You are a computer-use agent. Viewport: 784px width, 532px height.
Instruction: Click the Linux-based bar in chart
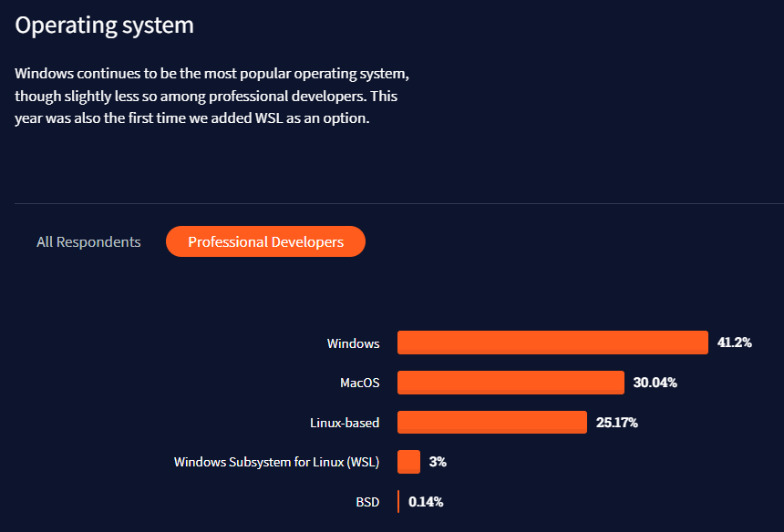coord(492,422)
